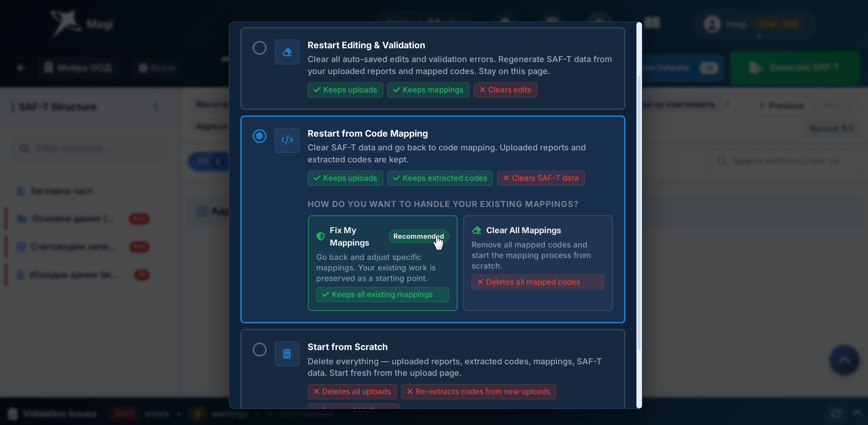Image resolution: width=868 pixels, height=425 pixels.
Task: Click the eraser icon beside Clear All Mappings
Action: coord(477,230)
